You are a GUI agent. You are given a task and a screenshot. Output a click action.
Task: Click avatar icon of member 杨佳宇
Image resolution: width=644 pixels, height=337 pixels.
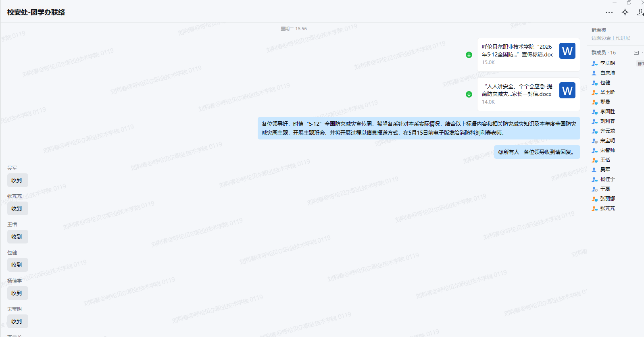click(x=594, y=179)
